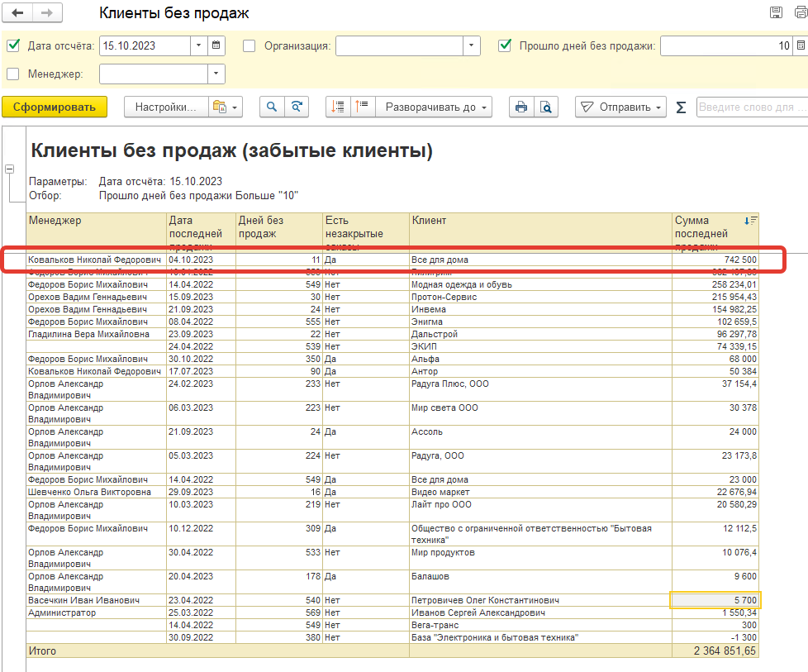Select the Антор client cell
This screenshot has height=672, width=808.
coord(540,371)
